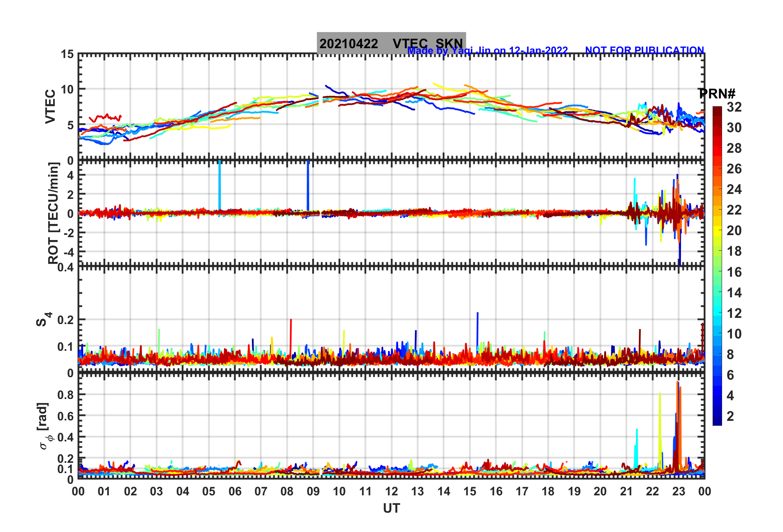Click tick value 15 on the VTEC axis
Viewport: 783px width, 532px height.
pos(68,54)
